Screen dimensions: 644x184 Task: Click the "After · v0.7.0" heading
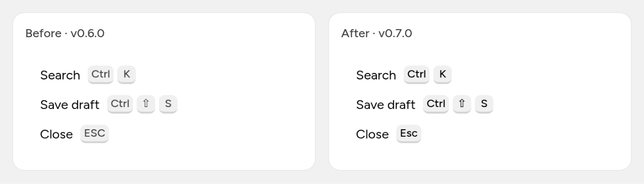coord(376,34)
